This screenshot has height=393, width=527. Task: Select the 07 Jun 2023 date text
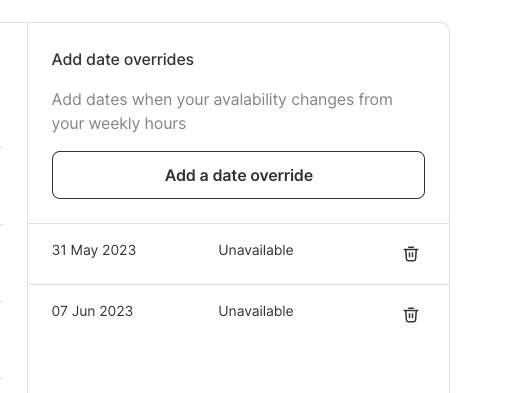92,311
